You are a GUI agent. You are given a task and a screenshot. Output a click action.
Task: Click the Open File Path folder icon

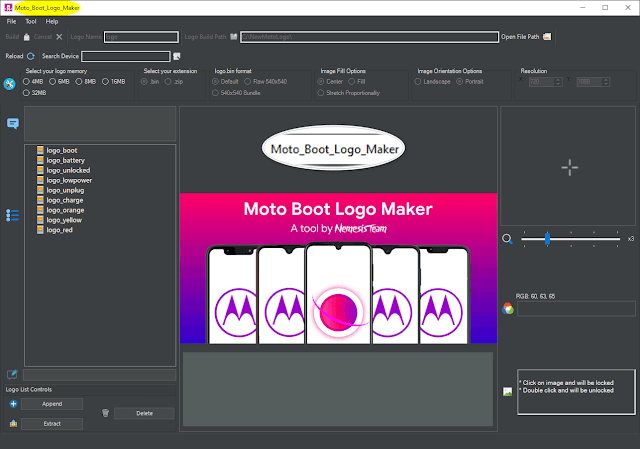point(547,37)
